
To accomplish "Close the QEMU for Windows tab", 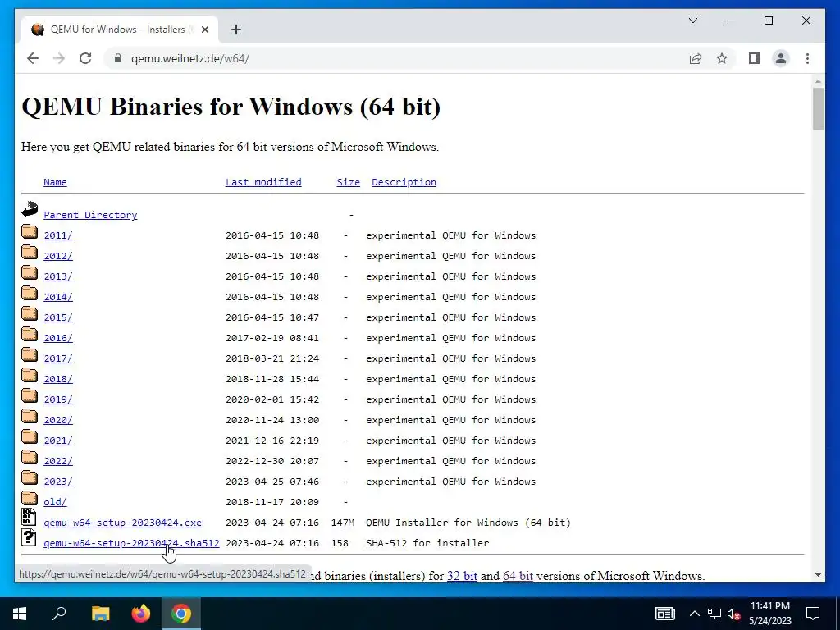I will (x=204, y=30).
